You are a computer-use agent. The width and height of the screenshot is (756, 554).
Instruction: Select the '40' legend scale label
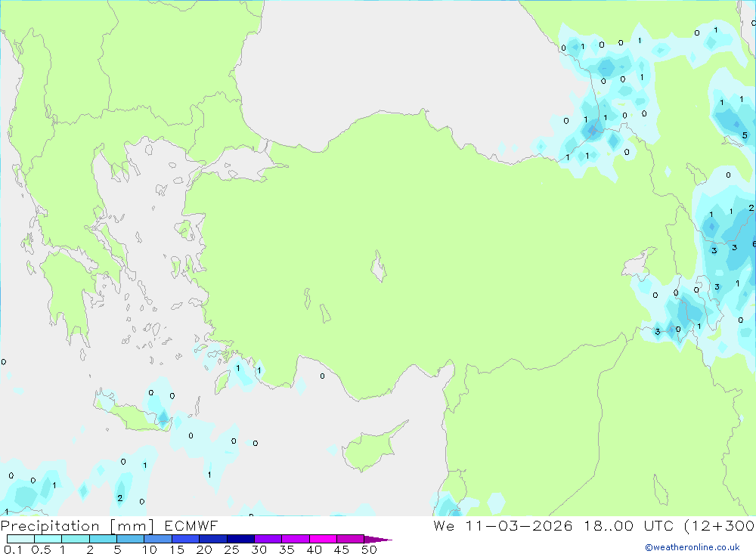pos(314,549)
